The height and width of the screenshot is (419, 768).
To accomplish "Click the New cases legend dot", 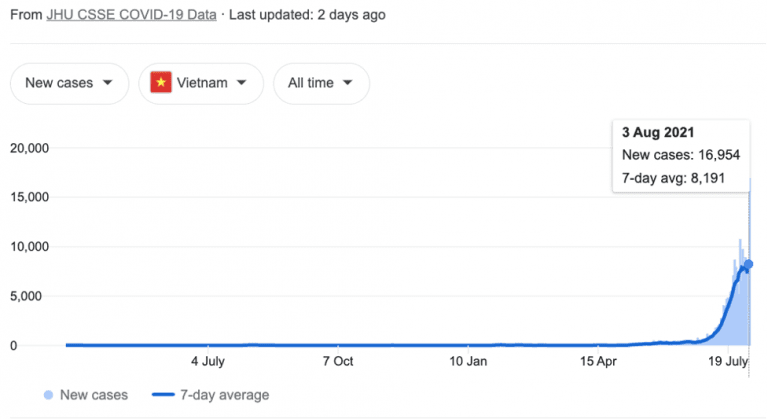I will tap(48, 395).
